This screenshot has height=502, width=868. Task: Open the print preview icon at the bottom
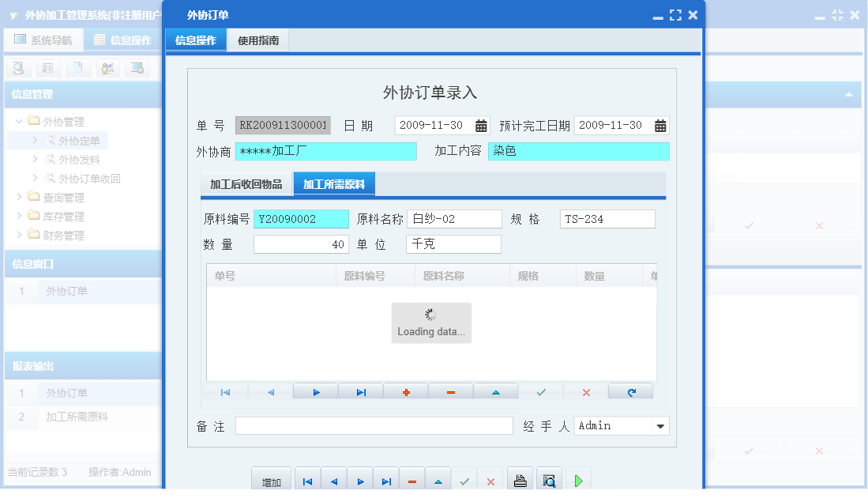[548, 478]
